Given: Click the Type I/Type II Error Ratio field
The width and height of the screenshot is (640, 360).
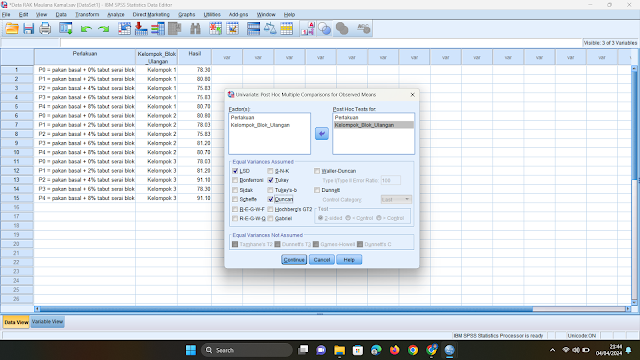Looking at the screenshot, I should click(x=391, y=180).
